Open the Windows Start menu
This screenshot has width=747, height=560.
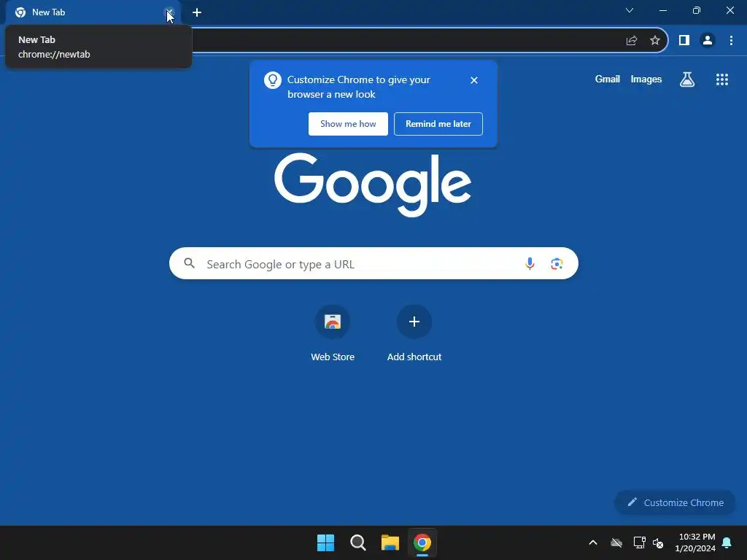326,542
